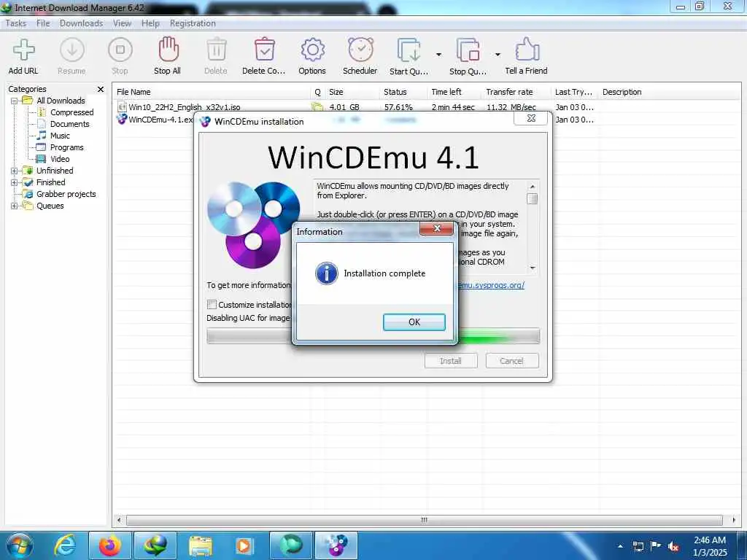Image resolution: width=747 pixels, height=560 pixels.
Task: Expand the Finished tree node
Action: pyautogui.click(x=15, y=182)
